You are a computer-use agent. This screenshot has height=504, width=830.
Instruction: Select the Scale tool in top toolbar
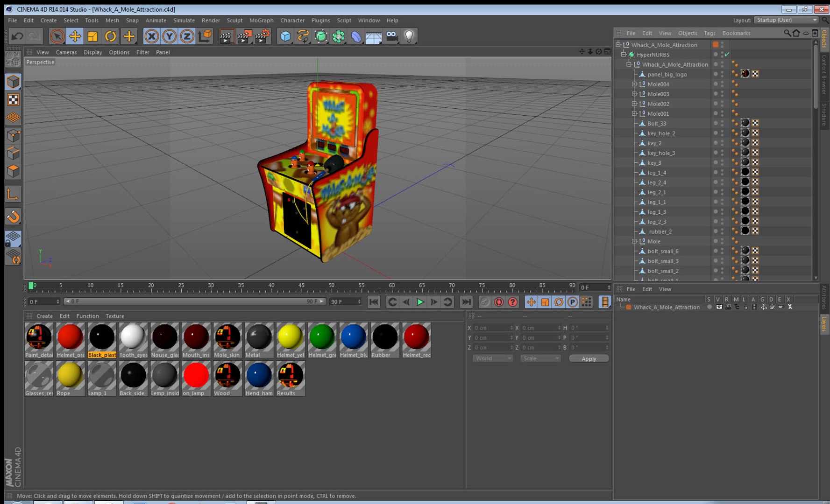point(92,36)
